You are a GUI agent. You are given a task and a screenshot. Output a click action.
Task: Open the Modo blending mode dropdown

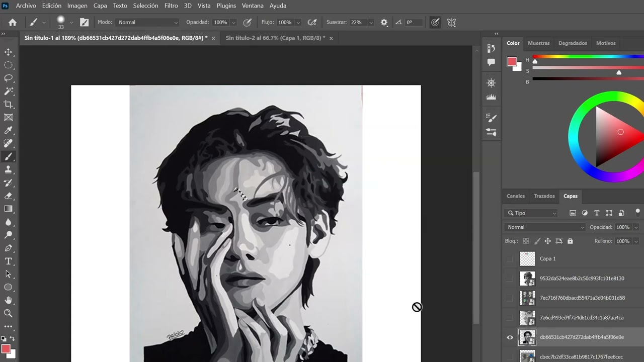point(147,22)
